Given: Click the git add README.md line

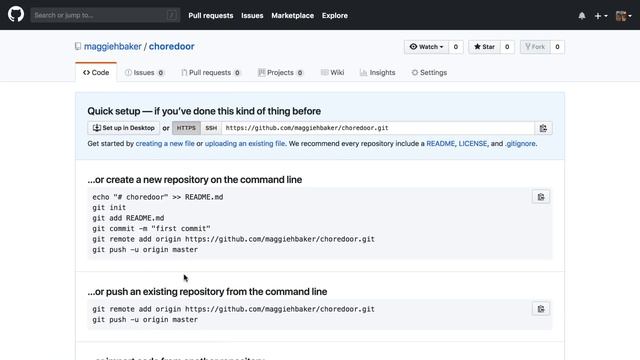Looking at the screenshot, I should click(x=128, y=218).
